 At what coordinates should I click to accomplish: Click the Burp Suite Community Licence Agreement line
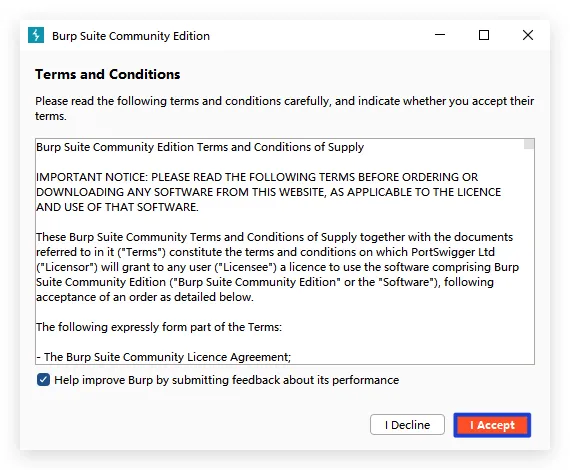coord(164,357)
